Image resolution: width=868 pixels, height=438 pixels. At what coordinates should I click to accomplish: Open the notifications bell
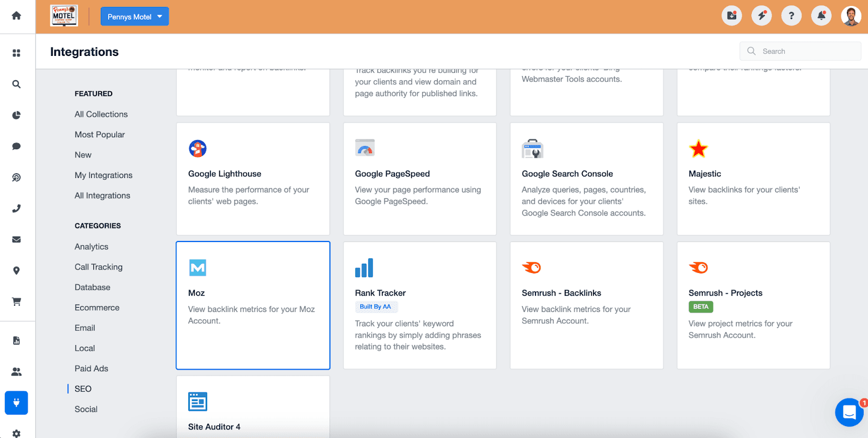(x=821, y=16)
